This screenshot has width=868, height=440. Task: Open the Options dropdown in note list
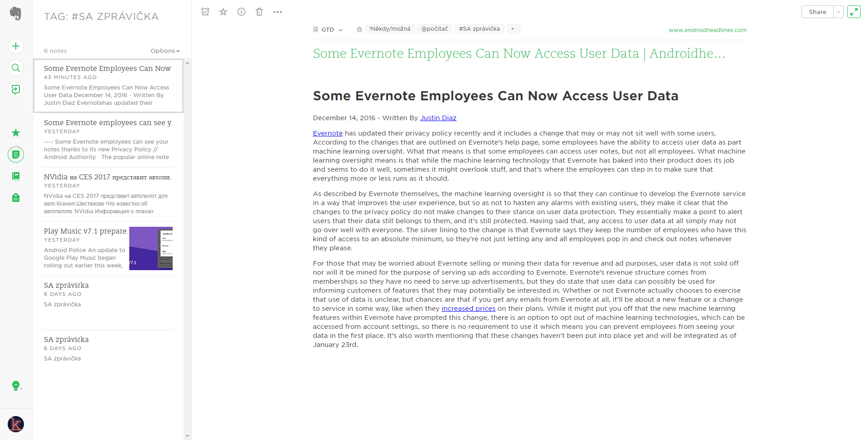coord(165,51)
